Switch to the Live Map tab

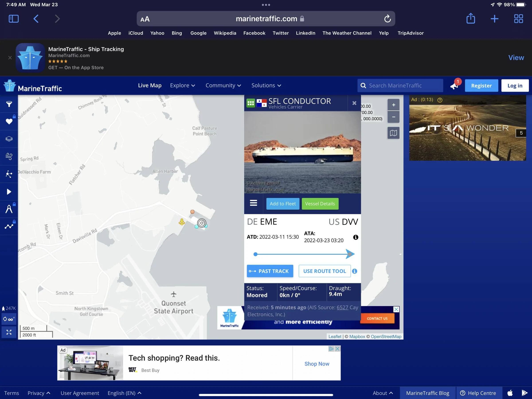[150, 85]
